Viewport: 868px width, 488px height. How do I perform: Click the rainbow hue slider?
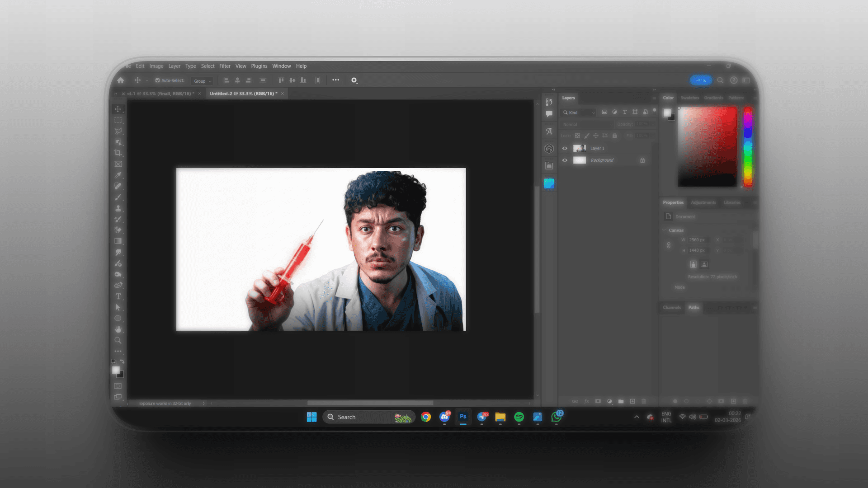(748, 147)
